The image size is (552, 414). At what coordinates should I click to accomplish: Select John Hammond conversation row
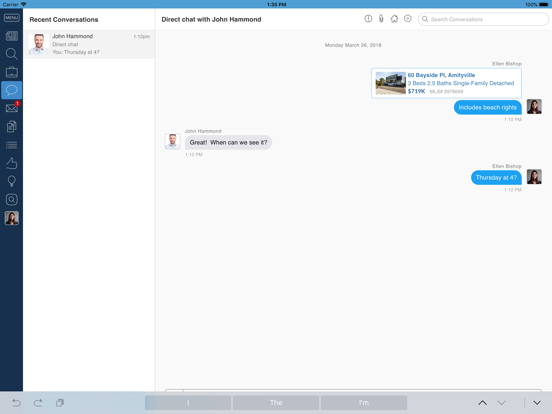point(89,44)
